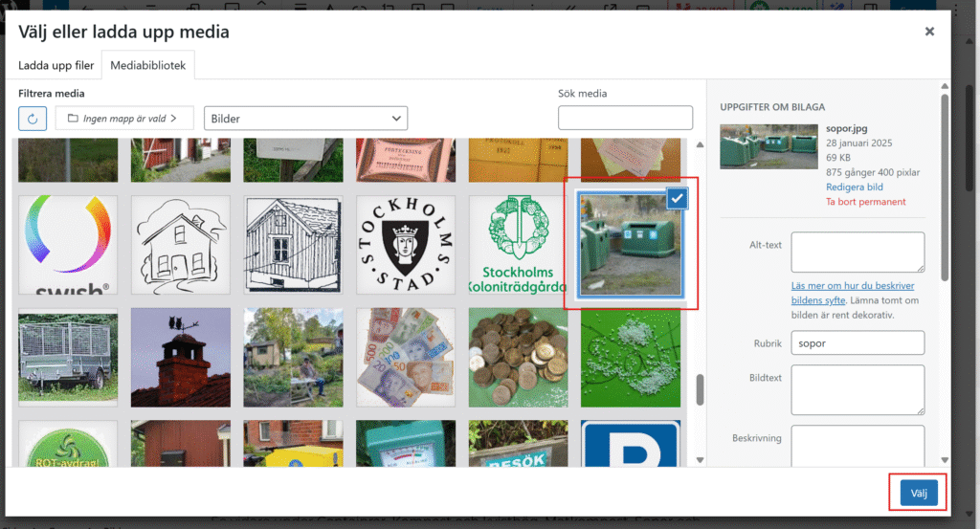Click the media grid scrollbar up arrow
This screenshot has height=529, width=980.
(x=700, y=144)
